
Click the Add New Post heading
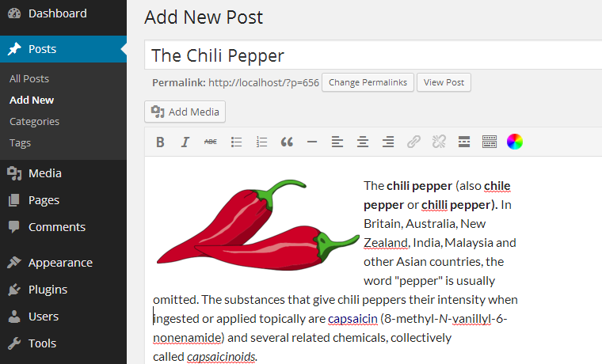point(204,17)
